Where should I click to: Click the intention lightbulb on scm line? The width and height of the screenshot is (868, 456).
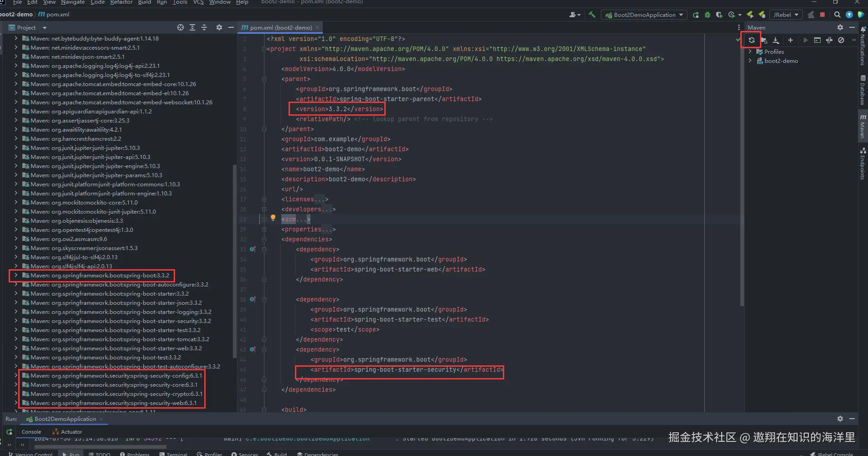273,218
